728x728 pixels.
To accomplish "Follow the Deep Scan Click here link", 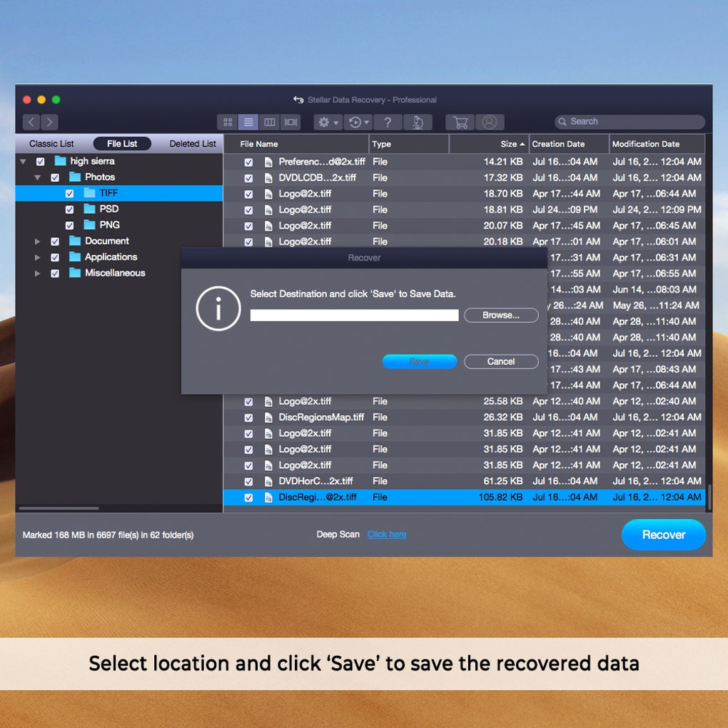I will click(387, 535).
